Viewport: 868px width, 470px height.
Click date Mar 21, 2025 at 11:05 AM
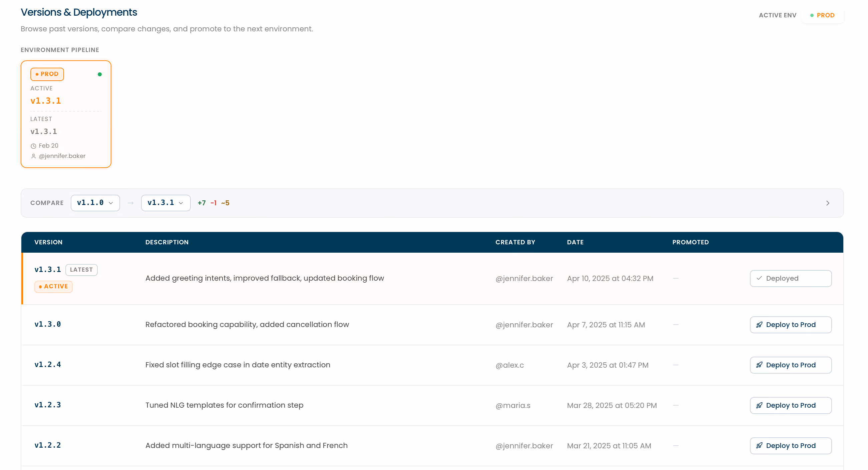(x=609, y=446)
